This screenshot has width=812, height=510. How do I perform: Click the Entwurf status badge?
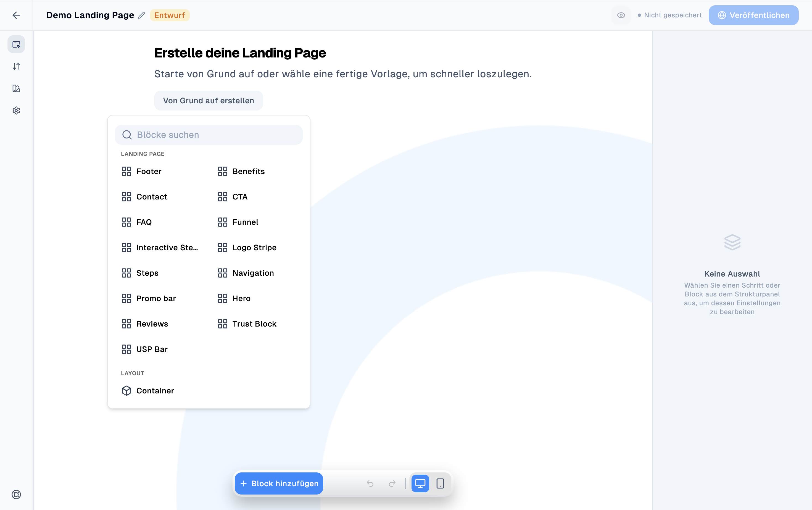click(x=170, y=15)
